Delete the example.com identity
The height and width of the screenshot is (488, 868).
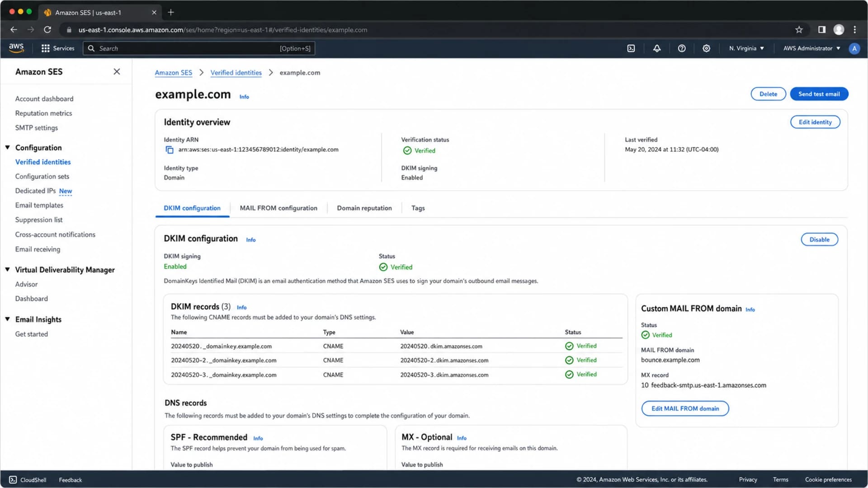[768, 94]
